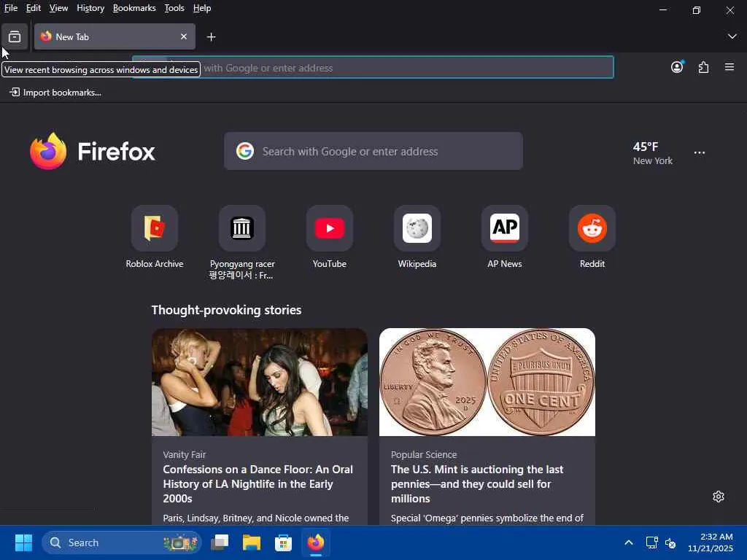Open a new tab with plus button
The height and width of the screenshot is (560, 747).
click(211, 36)
